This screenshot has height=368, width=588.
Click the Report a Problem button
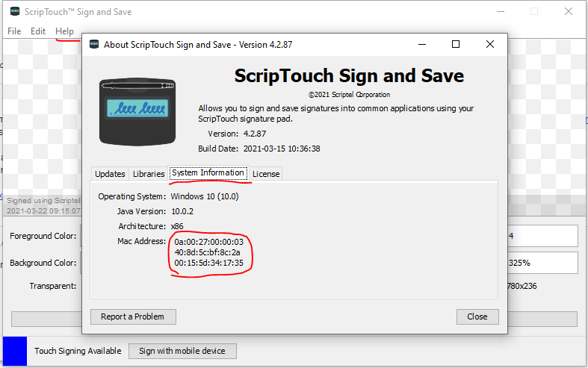(x=133, y=316)
